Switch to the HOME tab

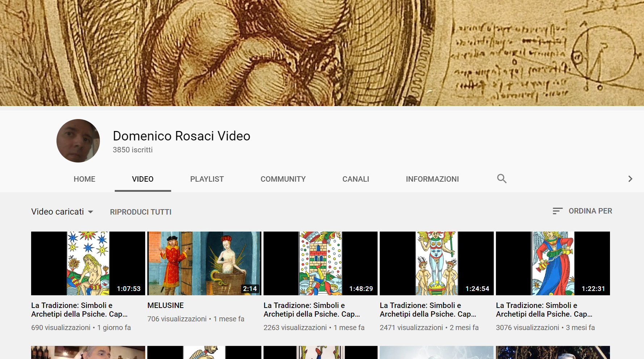pyautogui.click(x=84, y=179)
